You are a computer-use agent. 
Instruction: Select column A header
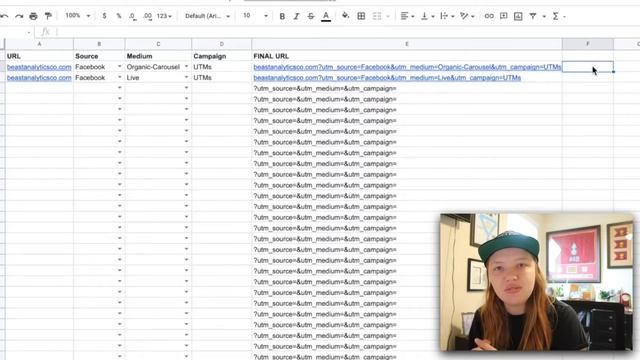39,44
